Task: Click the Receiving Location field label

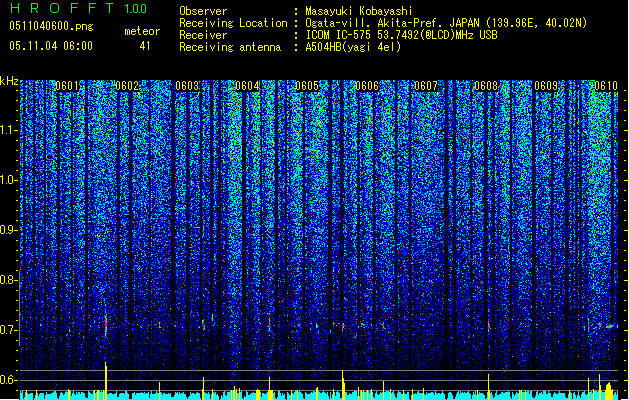Action: click(233, 23)
